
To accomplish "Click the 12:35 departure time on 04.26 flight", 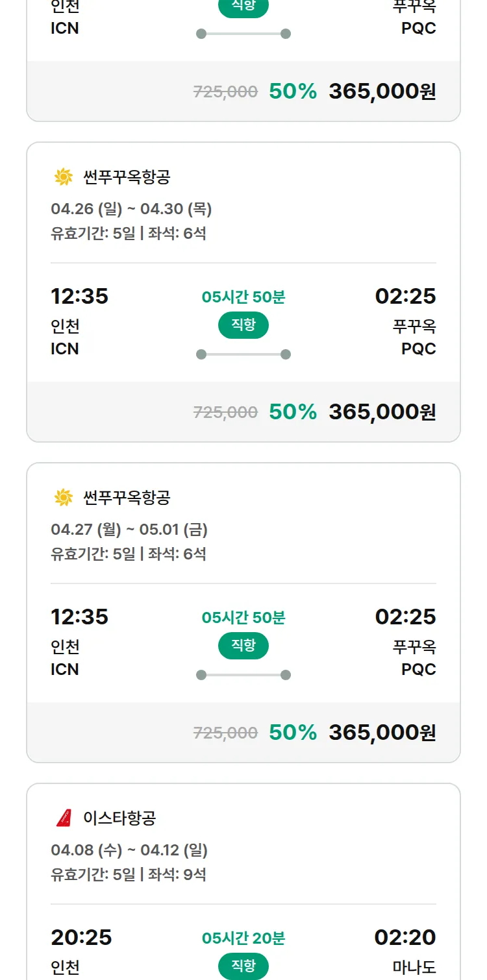I will (80, 297).
